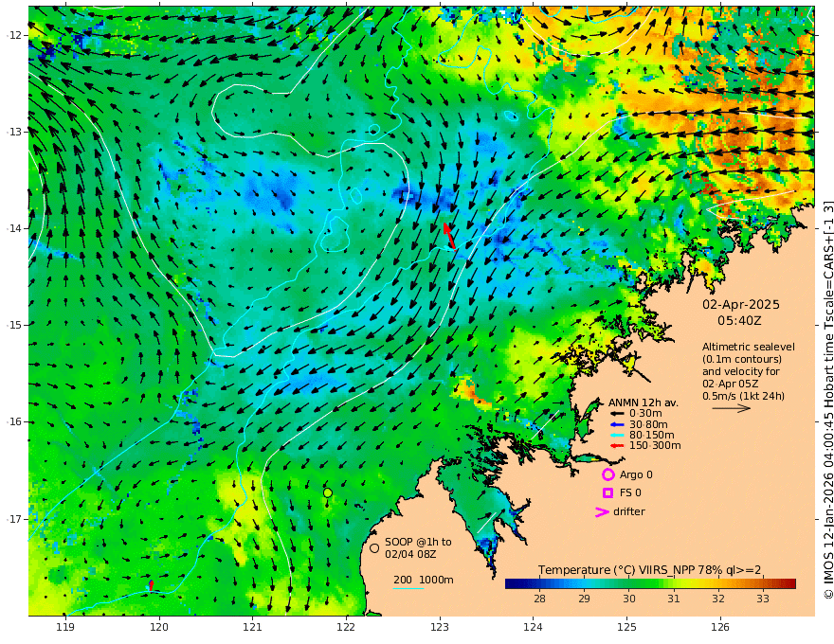Click the latitude axis label -13
The width and height of the screenshot is (834, 644).
(x=12, y=132)
